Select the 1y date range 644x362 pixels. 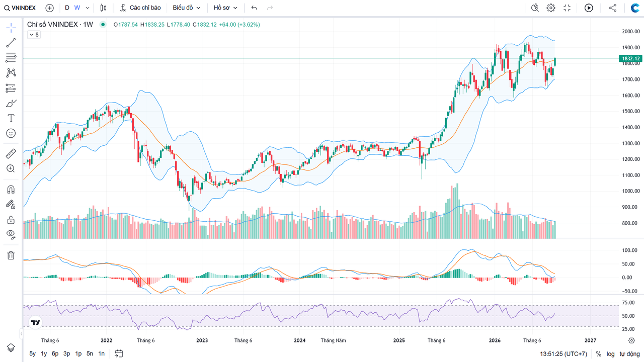coord(44,353)
